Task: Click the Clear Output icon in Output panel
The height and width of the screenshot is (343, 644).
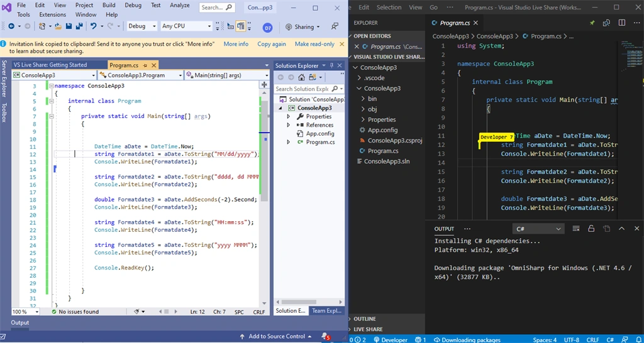Action: 576,229
